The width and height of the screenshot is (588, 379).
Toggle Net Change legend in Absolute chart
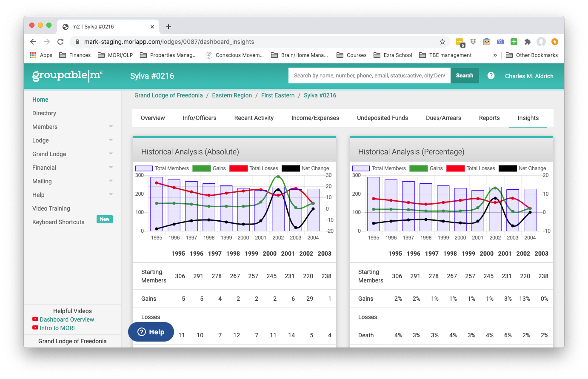click(x=305, y=168)
